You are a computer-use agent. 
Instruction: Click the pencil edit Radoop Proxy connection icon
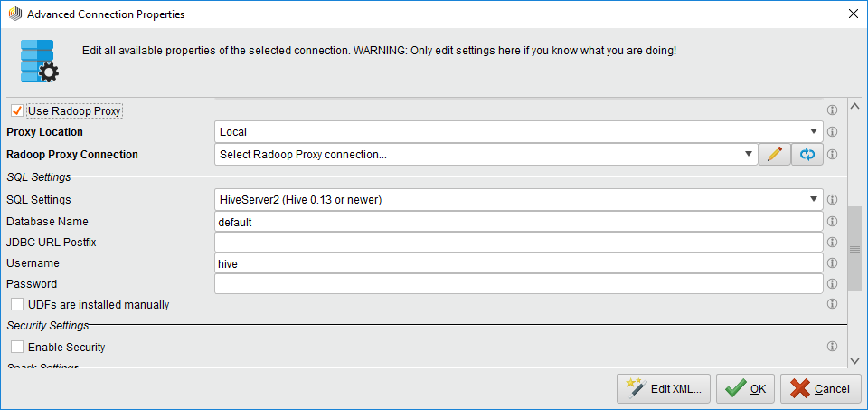(774, 155)
